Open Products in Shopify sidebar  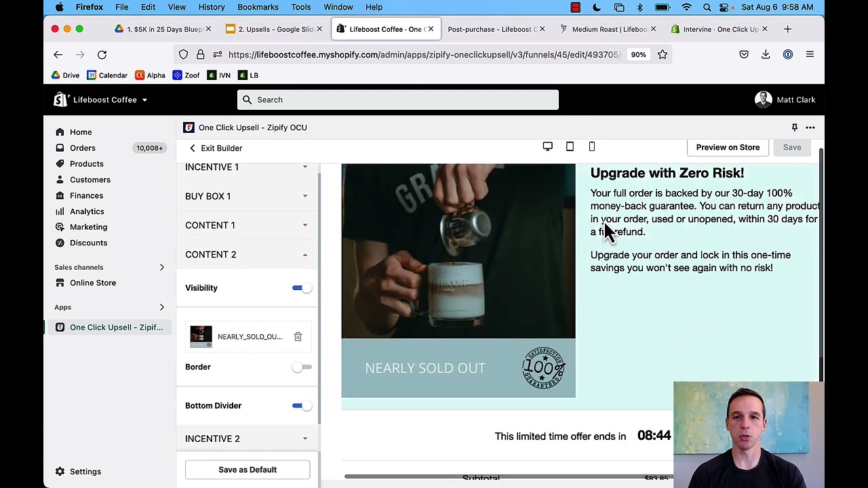tap(87, 163)
